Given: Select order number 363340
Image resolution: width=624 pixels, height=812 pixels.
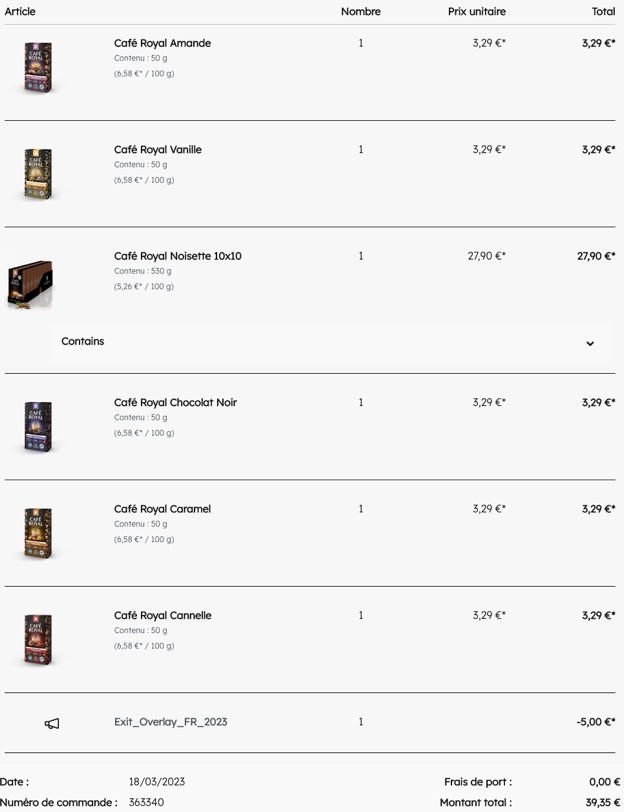Looking at the screenshot, I should 147,802.
